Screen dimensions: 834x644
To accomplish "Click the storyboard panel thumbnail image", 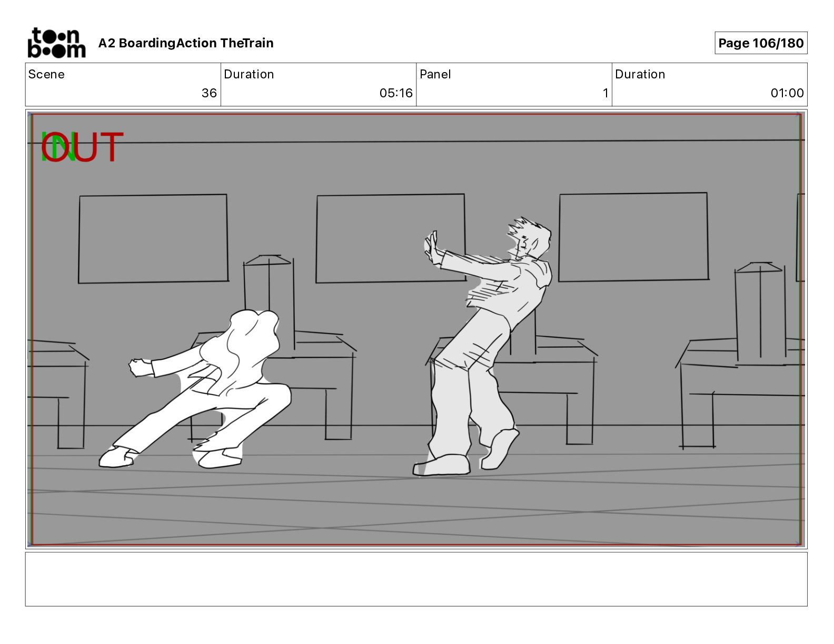I will [416, 329].
